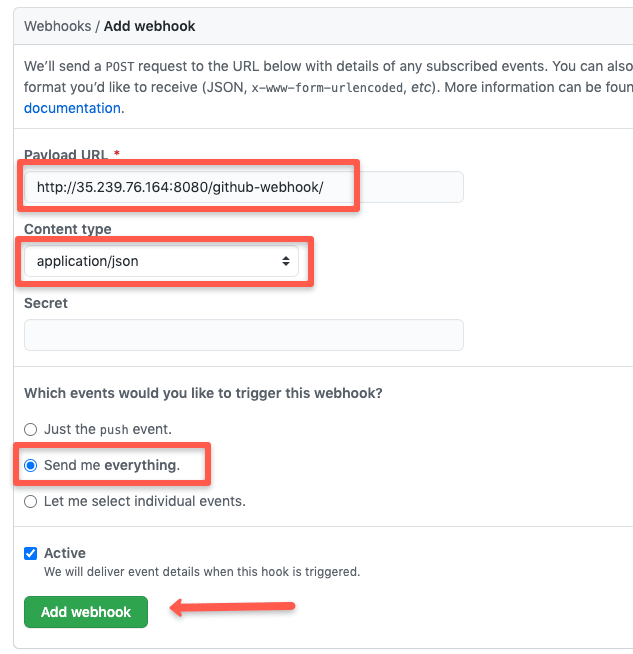633x654 pixels.
Task: Uncheck the Active checkbox
Action: tap(31, 553)
